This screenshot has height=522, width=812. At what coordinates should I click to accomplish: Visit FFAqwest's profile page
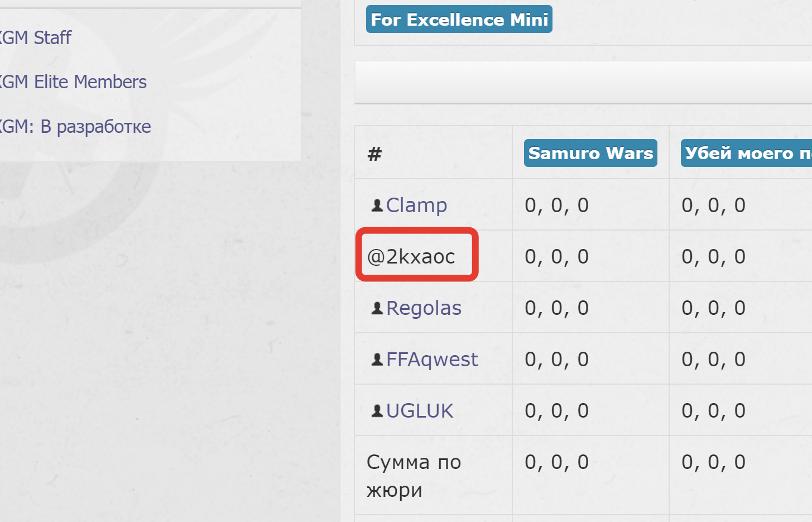click(432, 360)
